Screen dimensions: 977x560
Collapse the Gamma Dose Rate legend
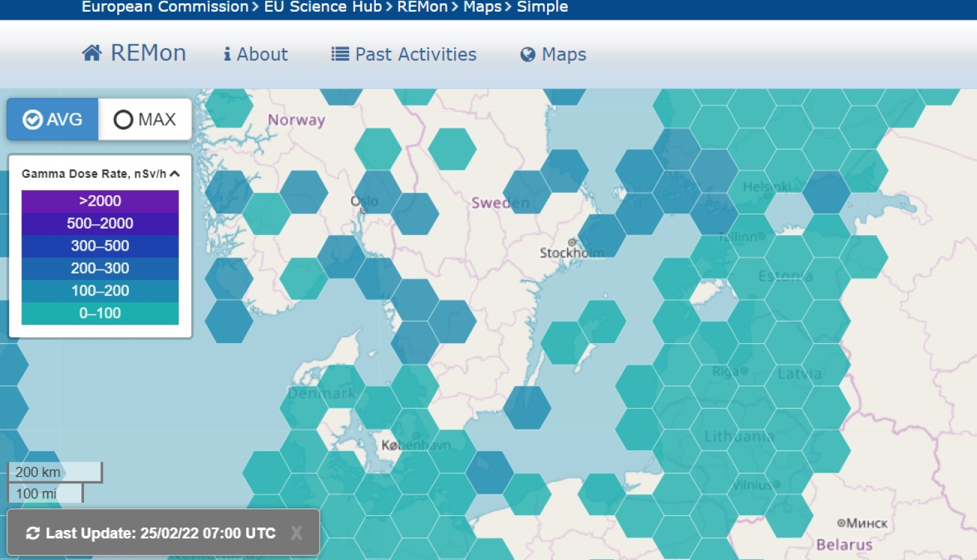[175, 174]
